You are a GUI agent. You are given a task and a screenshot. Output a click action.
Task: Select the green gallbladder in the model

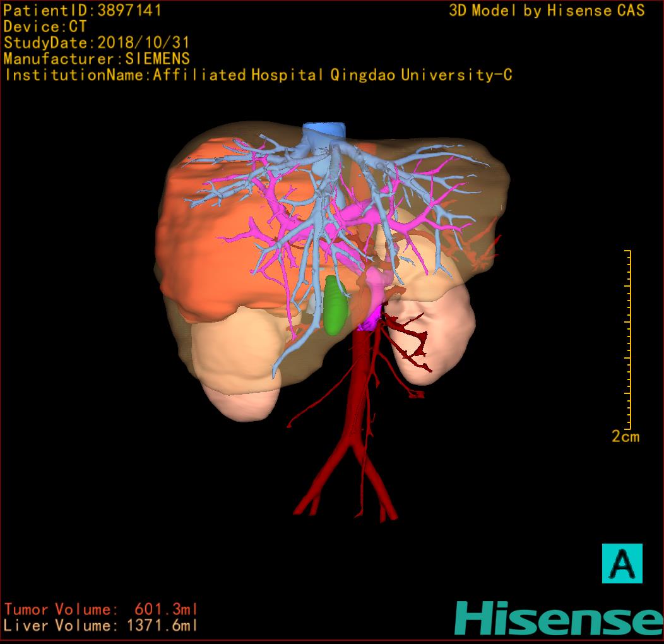335,305
